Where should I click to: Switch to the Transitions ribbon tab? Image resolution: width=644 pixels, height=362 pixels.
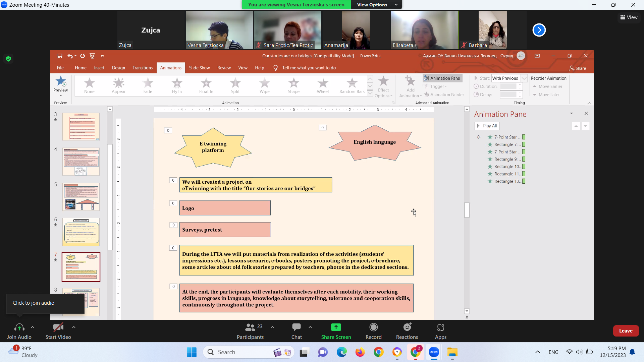tap(142, 68)
